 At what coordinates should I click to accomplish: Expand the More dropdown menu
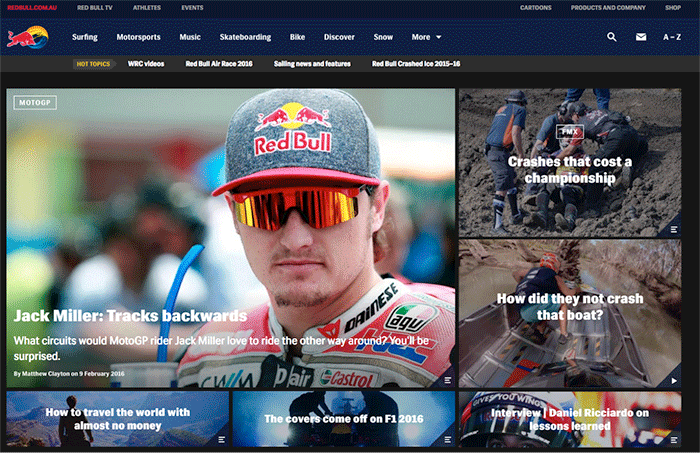coord(426,37)
